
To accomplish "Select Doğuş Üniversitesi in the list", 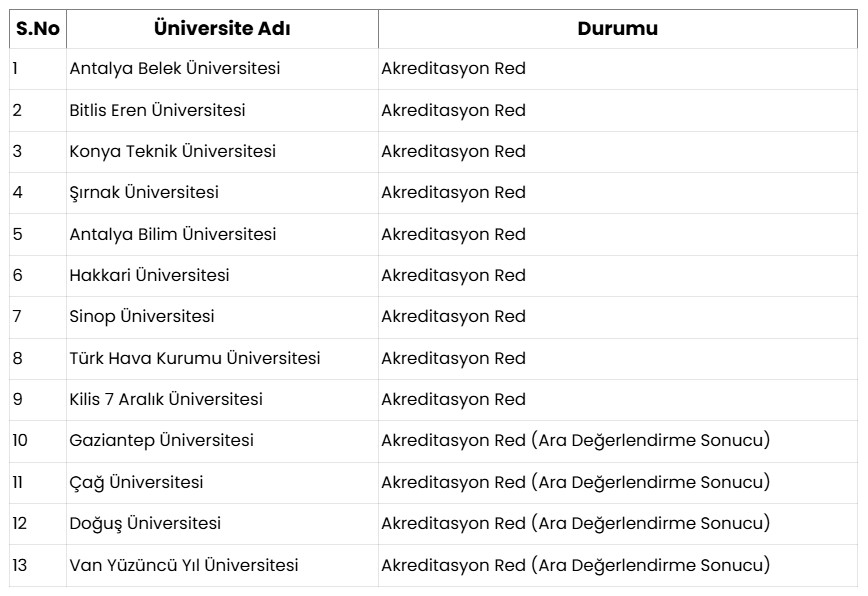I will (145, 523).
